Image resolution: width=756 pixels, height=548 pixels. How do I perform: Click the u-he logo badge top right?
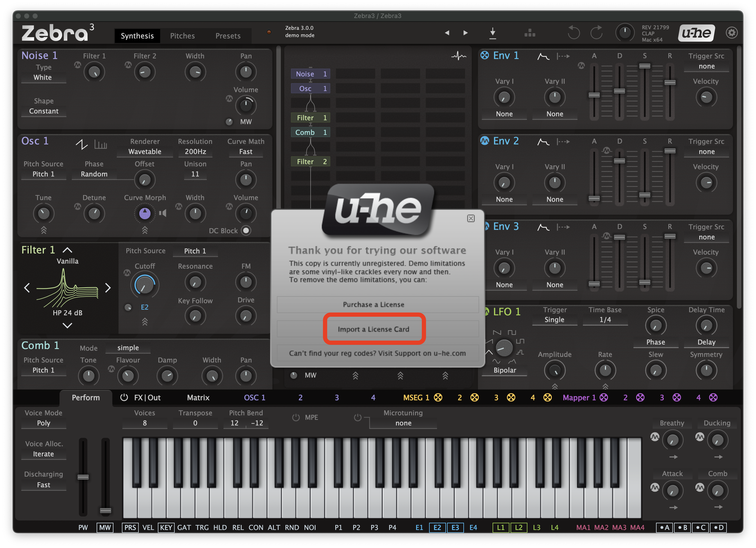coord(696,33)
